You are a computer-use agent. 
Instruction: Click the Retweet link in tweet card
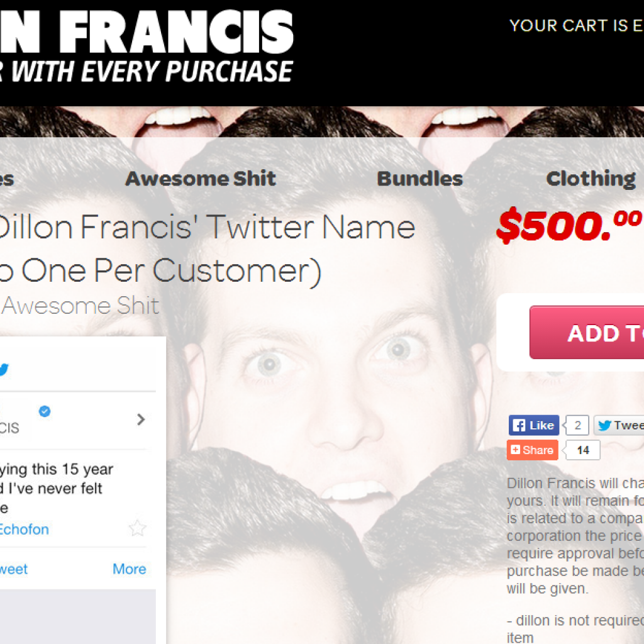[x=14, y=569]
